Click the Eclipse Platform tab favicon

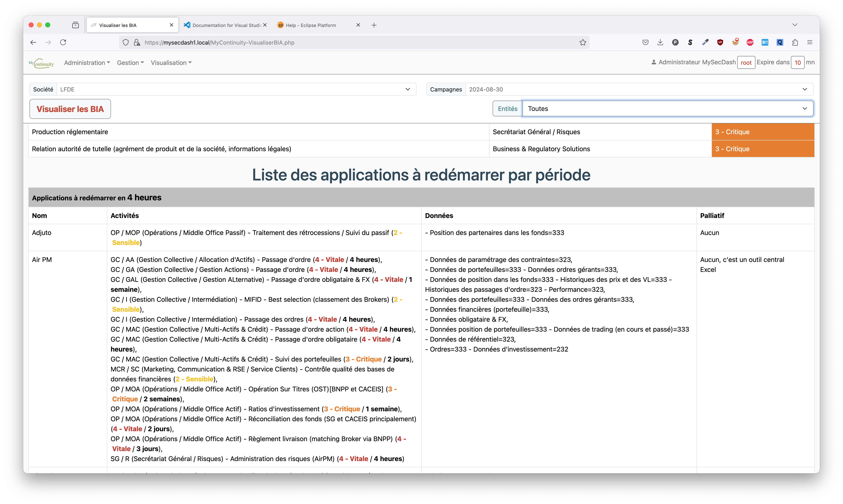(x=280, y=25)
